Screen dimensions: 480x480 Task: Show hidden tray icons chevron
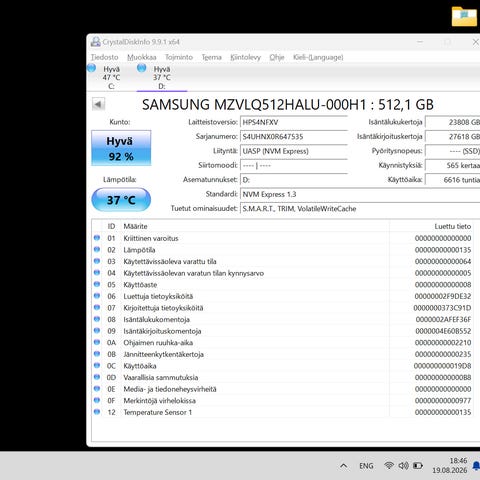(x=344, y=466)
